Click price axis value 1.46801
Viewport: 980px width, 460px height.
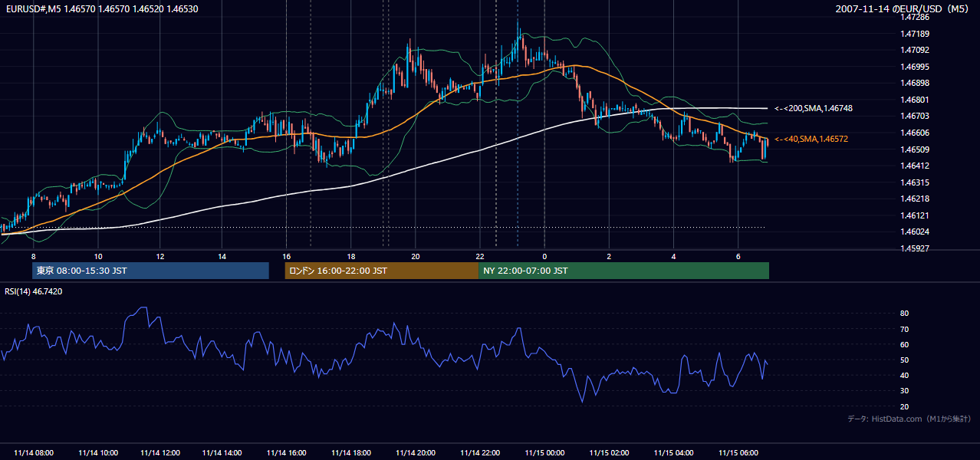[914, 100]
